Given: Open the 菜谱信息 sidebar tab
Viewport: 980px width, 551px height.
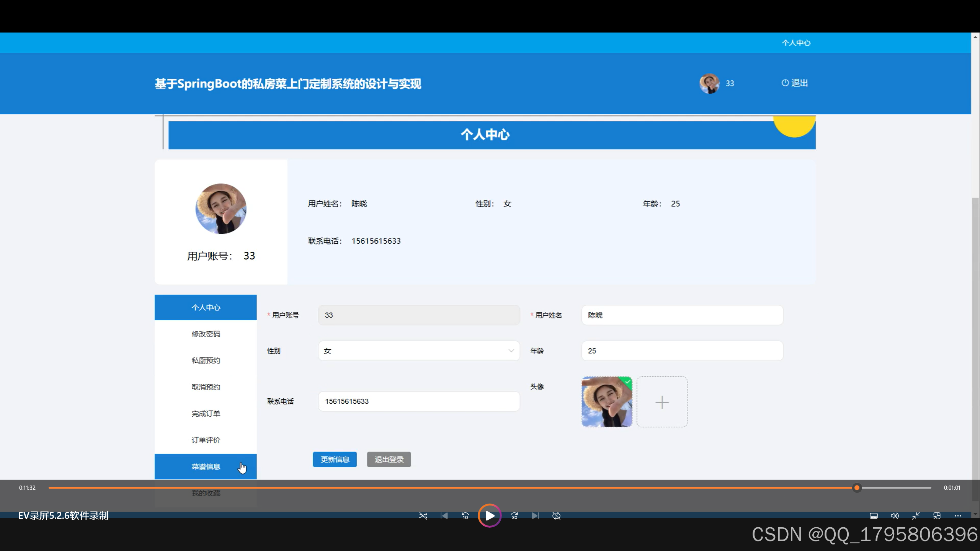Looking at the screenshot, I should click(206, 466).
